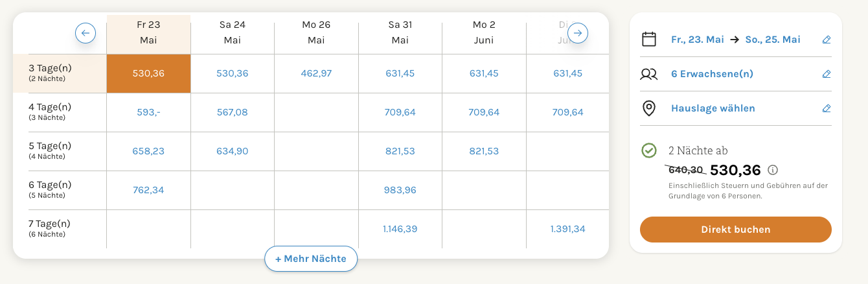Open Hauslage wählen link
The width and height of the screenshot is (868, 284).
coord(713,108)
